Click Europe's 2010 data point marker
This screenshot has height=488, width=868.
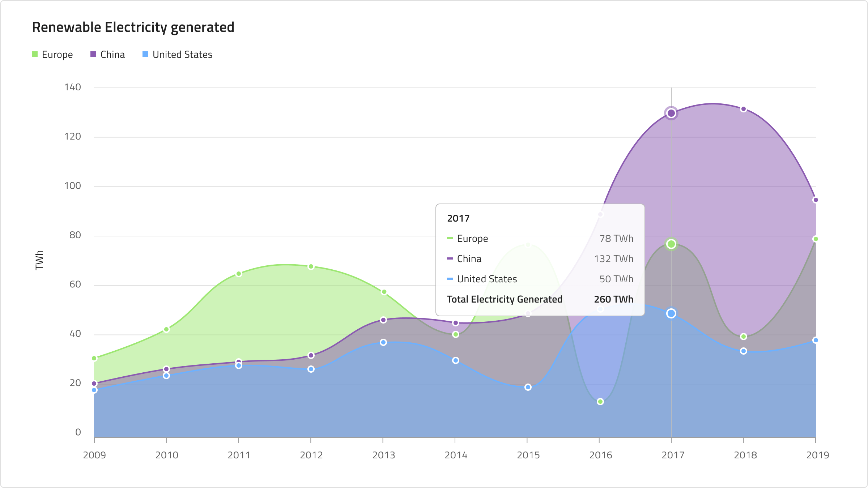point(166,330)
